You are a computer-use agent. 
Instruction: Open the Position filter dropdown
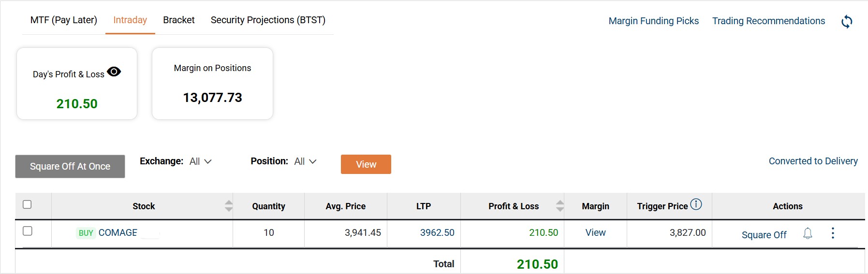(305, 161)
